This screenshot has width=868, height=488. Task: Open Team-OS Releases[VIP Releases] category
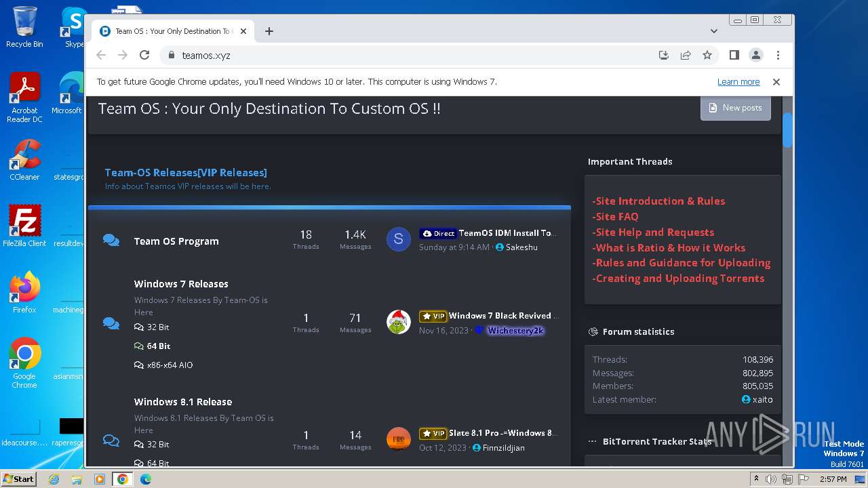pyautogui.click(x=186, y=172)
